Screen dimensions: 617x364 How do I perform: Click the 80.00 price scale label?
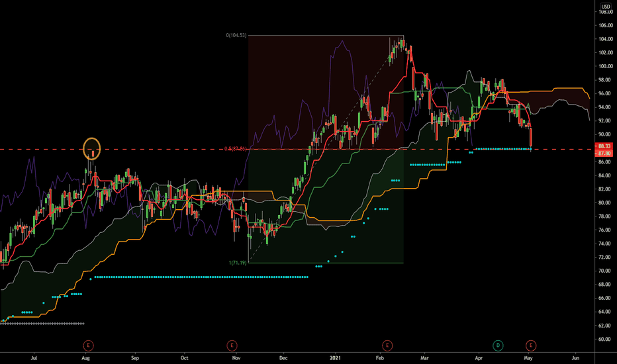pyautogui.click(x=605, y=203)
